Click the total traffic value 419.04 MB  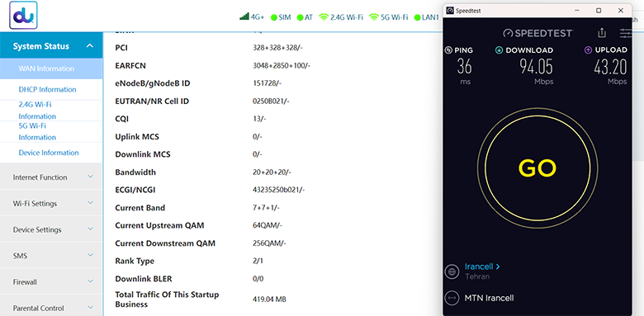click(x=269, y=299)
